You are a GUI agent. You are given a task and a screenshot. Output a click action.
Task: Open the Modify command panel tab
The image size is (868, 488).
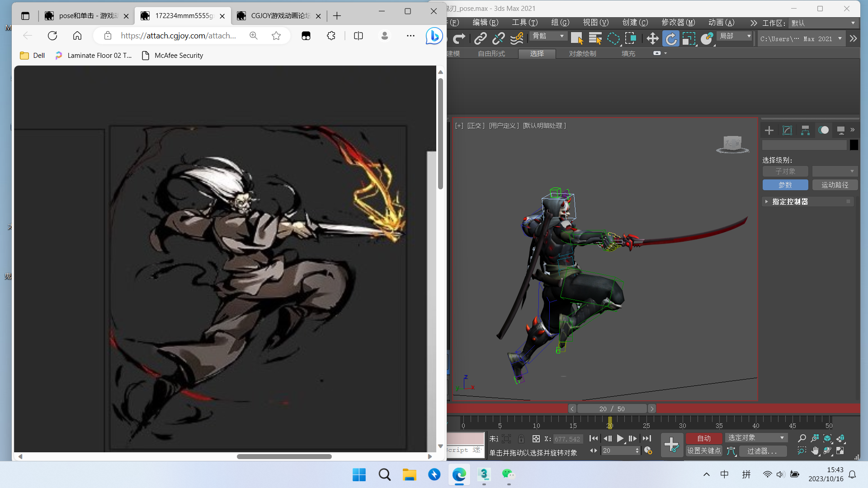(787, 131)
